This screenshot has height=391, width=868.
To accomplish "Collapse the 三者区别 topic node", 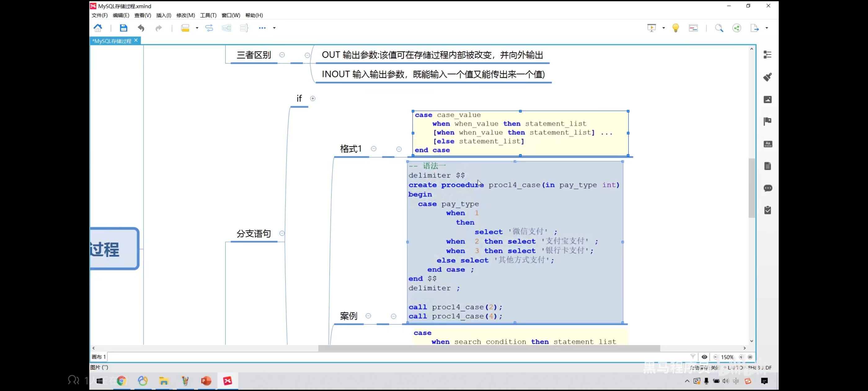I will pyautogui.click(x=282, y=55).
